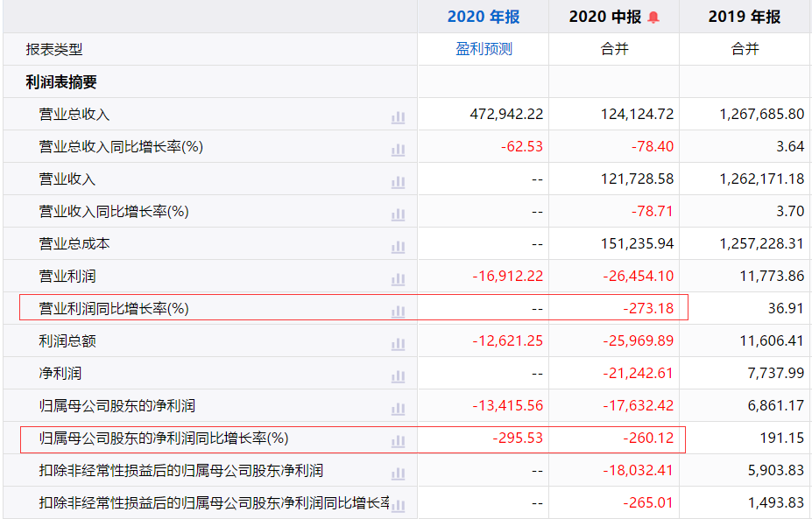This screenshot has width=812, height=519.
Task: Click the -273.18 operating profit growth value
Action: (x=648, y=308)
